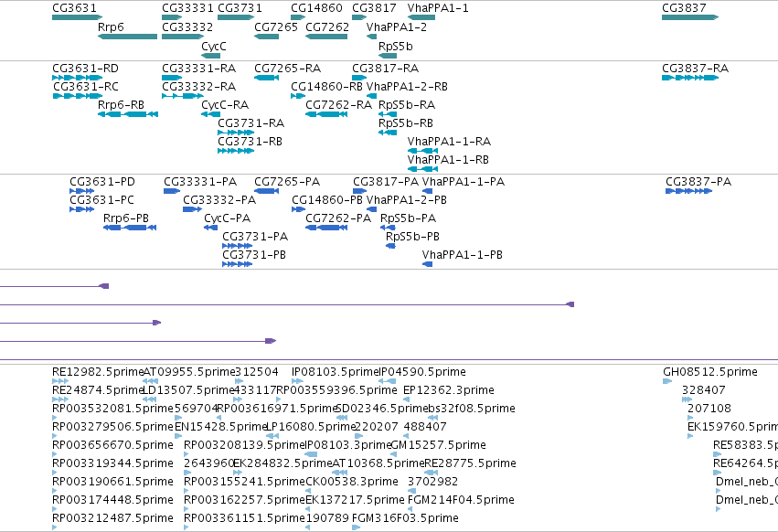Select the CG7265 gene feature
The width and height of the screenshot is (778, 532).
tap(266, 37)
